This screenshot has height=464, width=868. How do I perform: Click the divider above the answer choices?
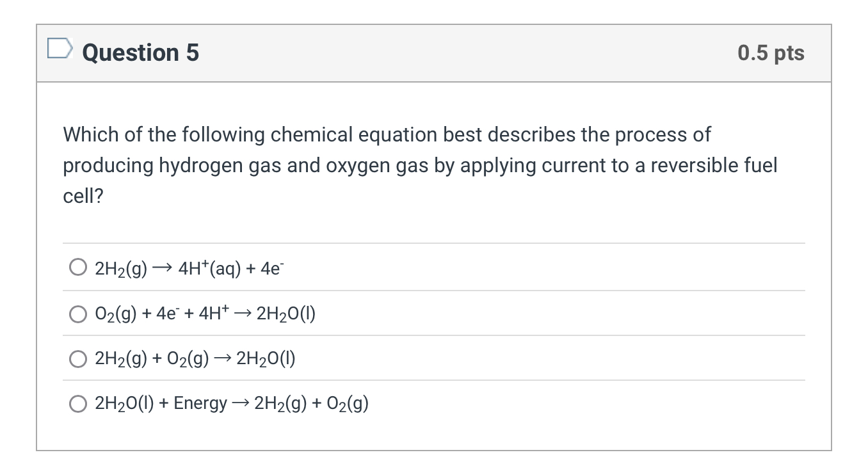(432, 243)
